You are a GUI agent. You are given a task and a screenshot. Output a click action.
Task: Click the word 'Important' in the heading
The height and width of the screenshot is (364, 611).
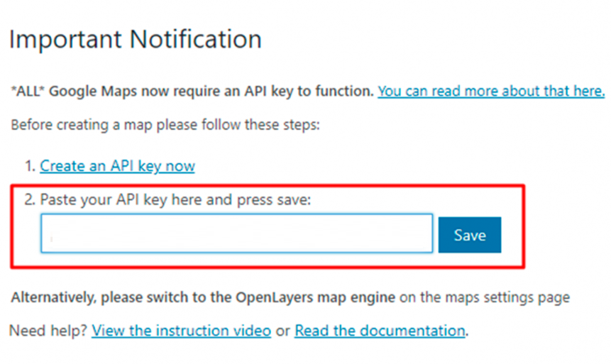65,40
